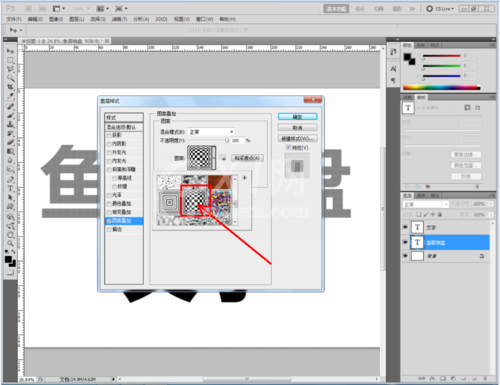
Task: Hide the 文字 text layer with eye icon
Action: (x=405, y=227)
